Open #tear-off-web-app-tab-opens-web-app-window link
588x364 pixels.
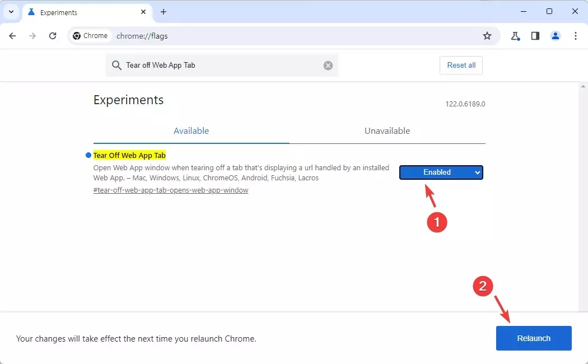[171, 190]
